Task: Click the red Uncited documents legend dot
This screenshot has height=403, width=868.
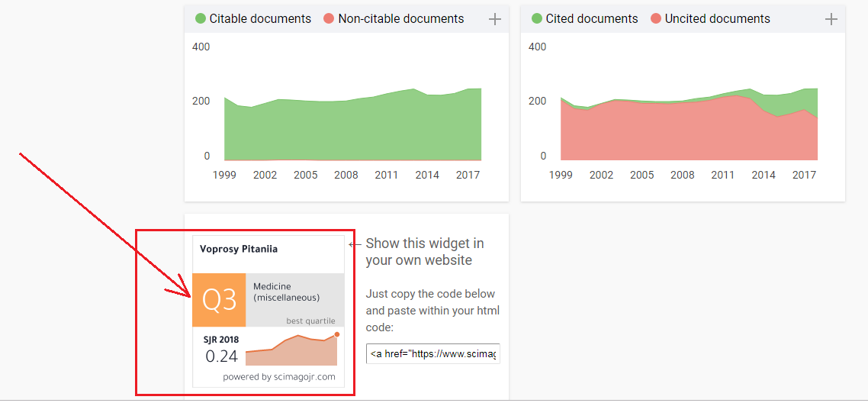Action: pos(656,19)
